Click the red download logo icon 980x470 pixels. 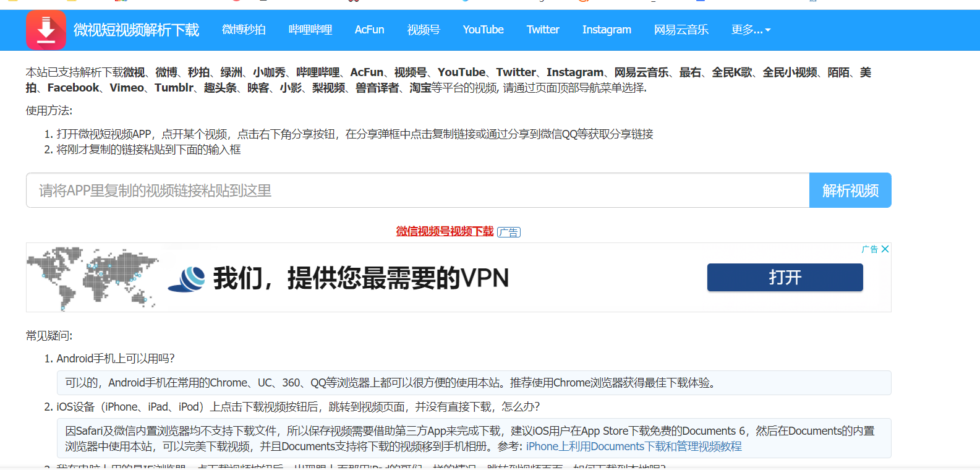46,30
